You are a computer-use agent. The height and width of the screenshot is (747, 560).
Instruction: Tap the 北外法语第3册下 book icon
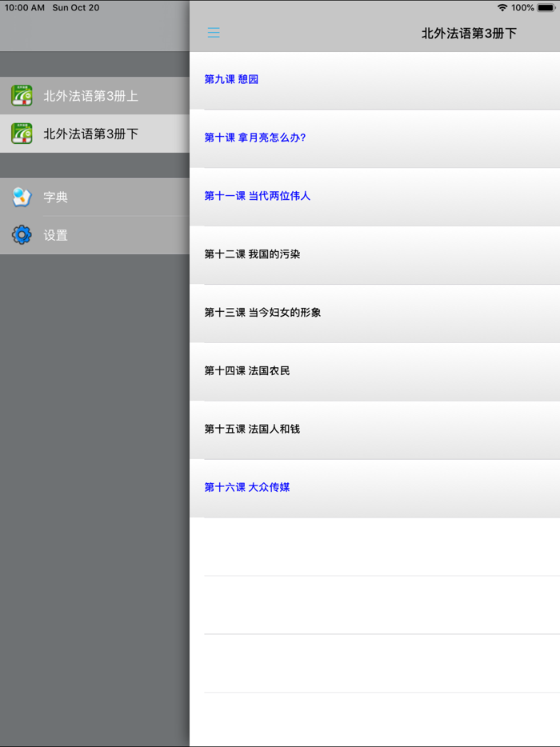(22, 134)
